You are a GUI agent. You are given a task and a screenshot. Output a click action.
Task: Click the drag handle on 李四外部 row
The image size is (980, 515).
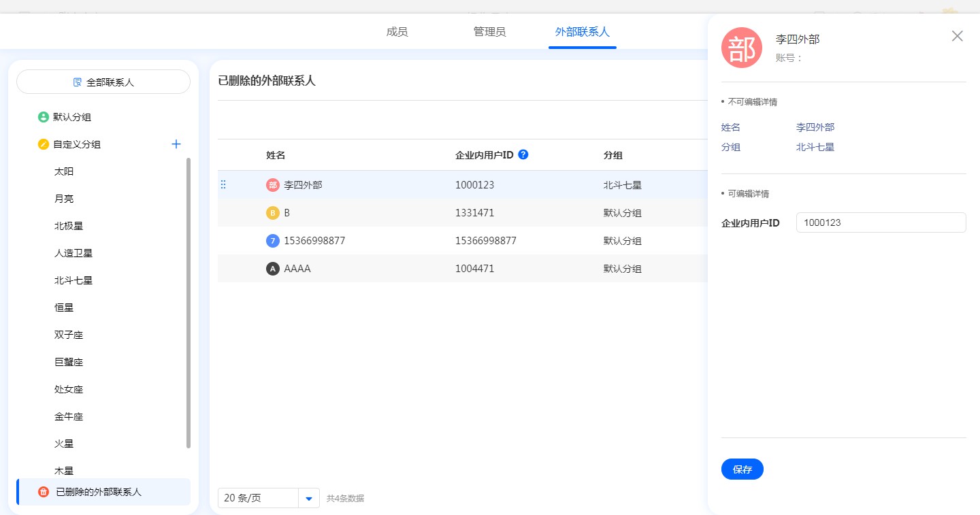[x=223, y=184]
